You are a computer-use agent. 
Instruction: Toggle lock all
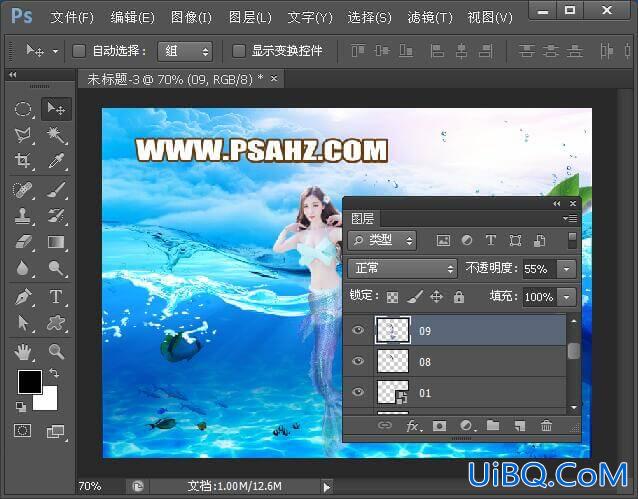[459, 297]
